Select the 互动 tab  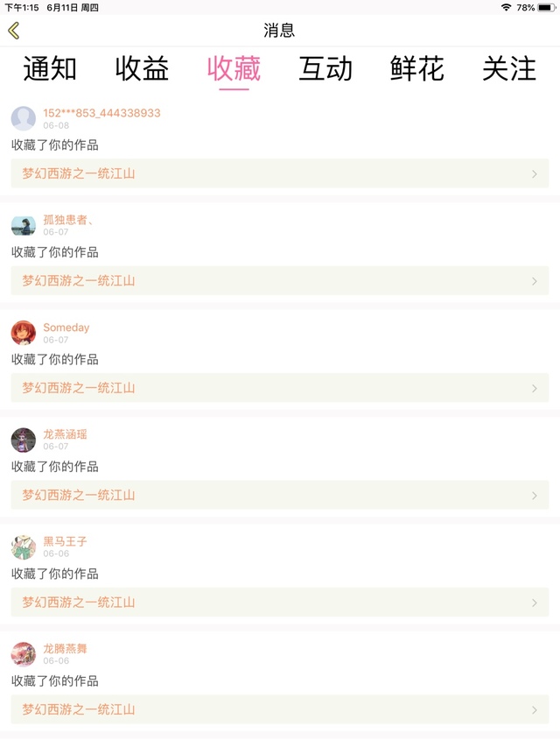click(x=325, y=69)
